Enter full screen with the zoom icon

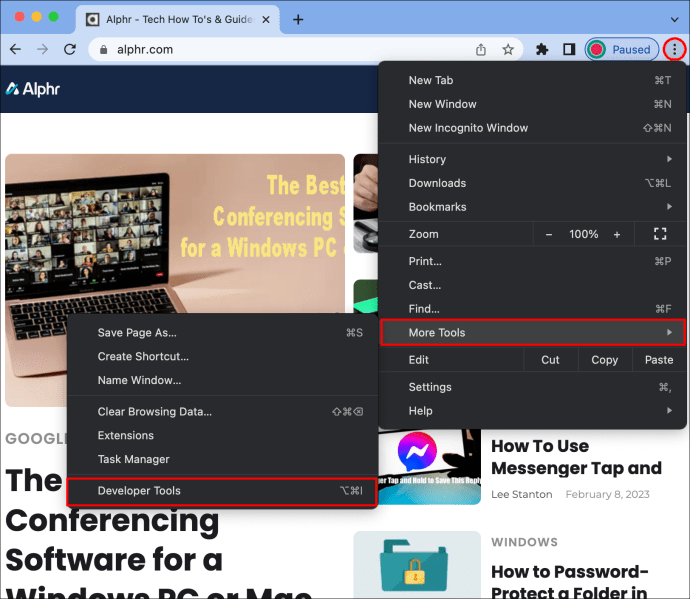coord(660,234)
